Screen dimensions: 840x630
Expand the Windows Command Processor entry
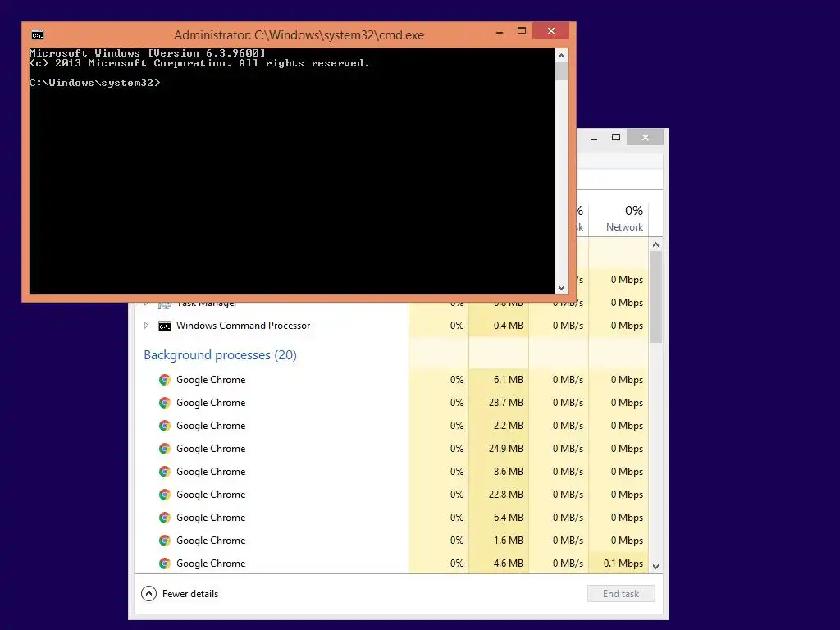pyautogui.click(x=146, y=325)
